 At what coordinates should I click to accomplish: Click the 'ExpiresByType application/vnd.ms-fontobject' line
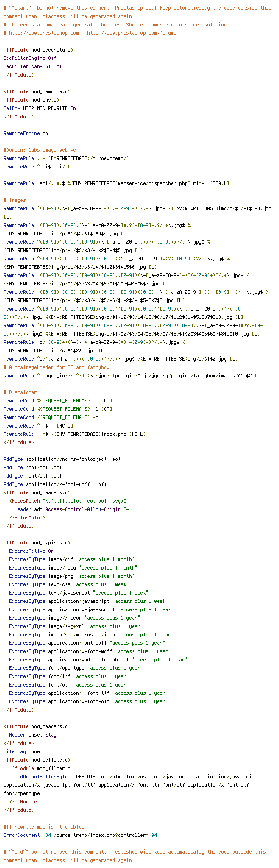pos(98,660)
